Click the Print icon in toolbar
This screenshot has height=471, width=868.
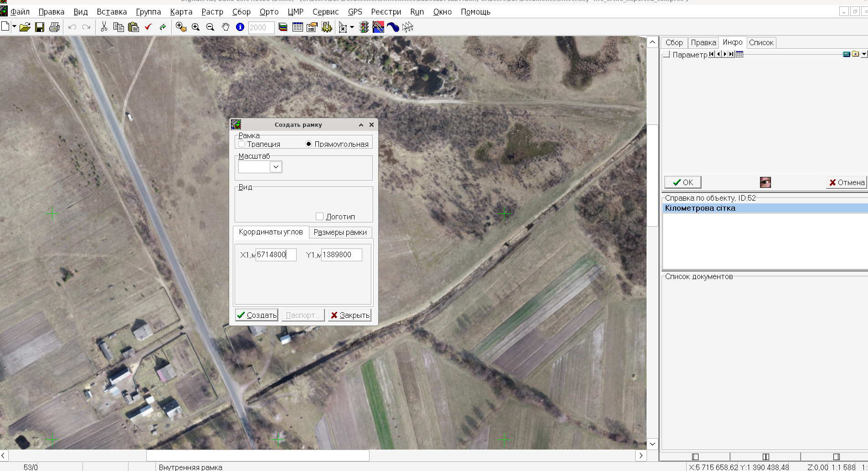coord(54,27)
